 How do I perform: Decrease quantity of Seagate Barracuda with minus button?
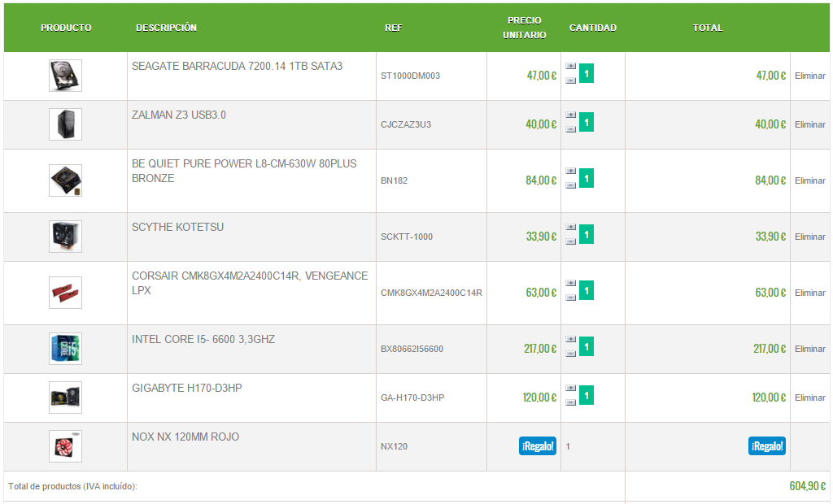[570, 80]
